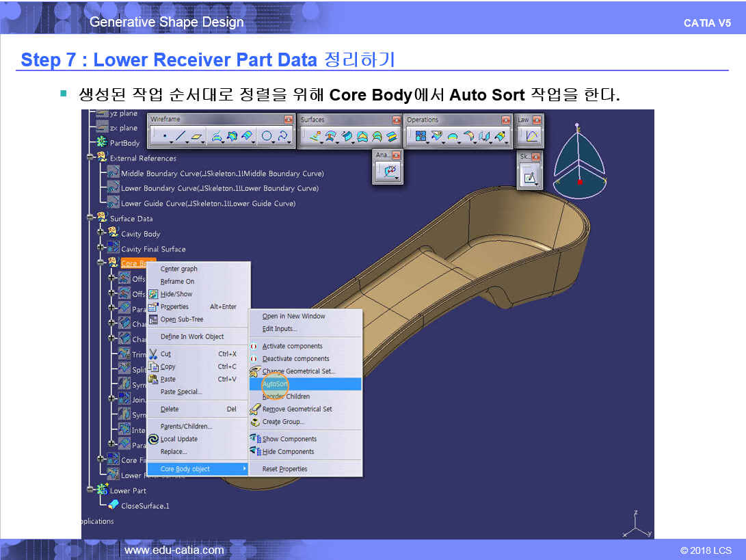The image size is (746, 560).
Task: Select the Line tool in Wireframe toolbar
Action: [180, 137]
